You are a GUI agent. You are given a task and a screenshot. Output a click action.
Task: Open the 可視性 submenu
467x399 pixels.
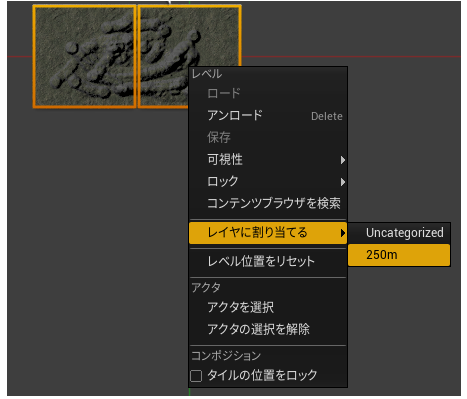click(x=268, y=159)
